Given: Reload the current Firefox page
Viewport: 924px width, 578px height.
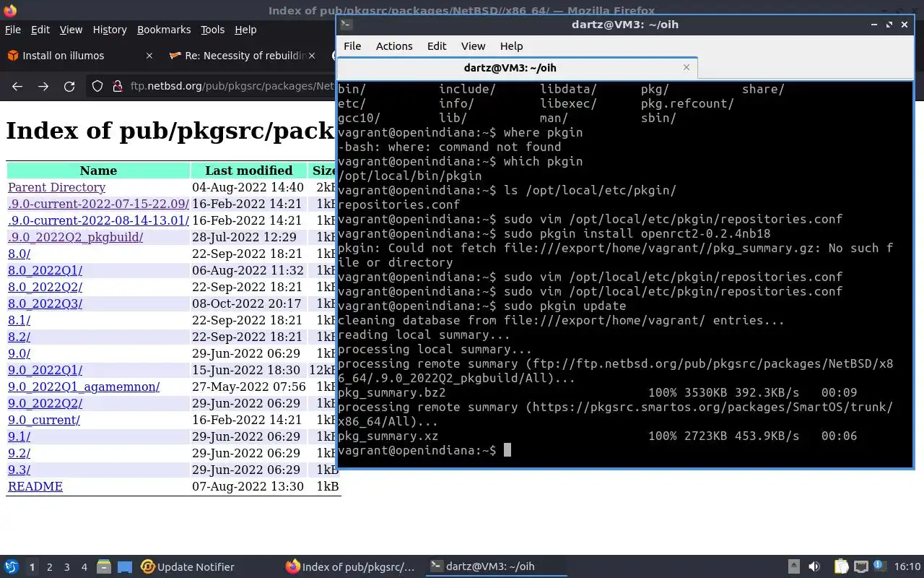Looking at the screenshot, I should click(69, 87).
